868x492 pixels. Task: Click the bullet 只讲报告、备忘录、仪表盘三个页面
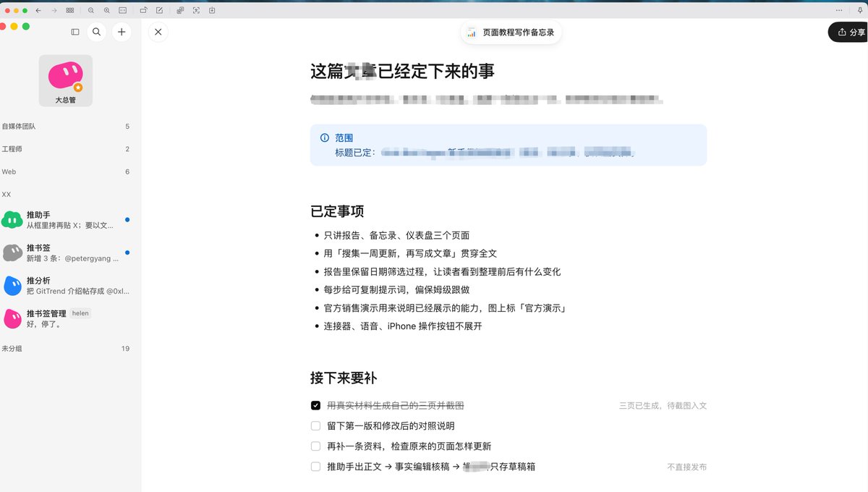[x=396, y=235]
